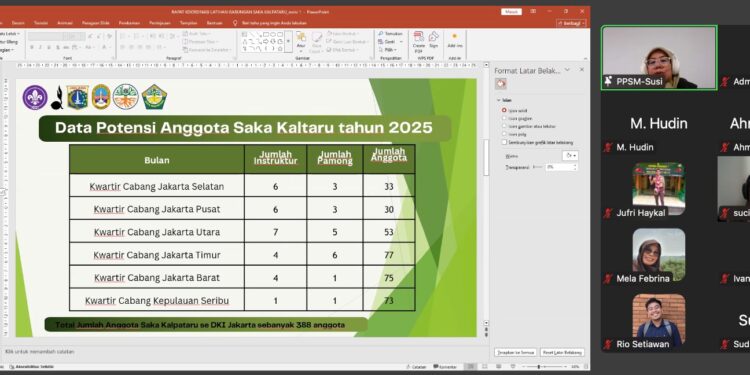This screenshot has width=750, height=375.
Task: Select Isian solid radio button
Action: 504,110
